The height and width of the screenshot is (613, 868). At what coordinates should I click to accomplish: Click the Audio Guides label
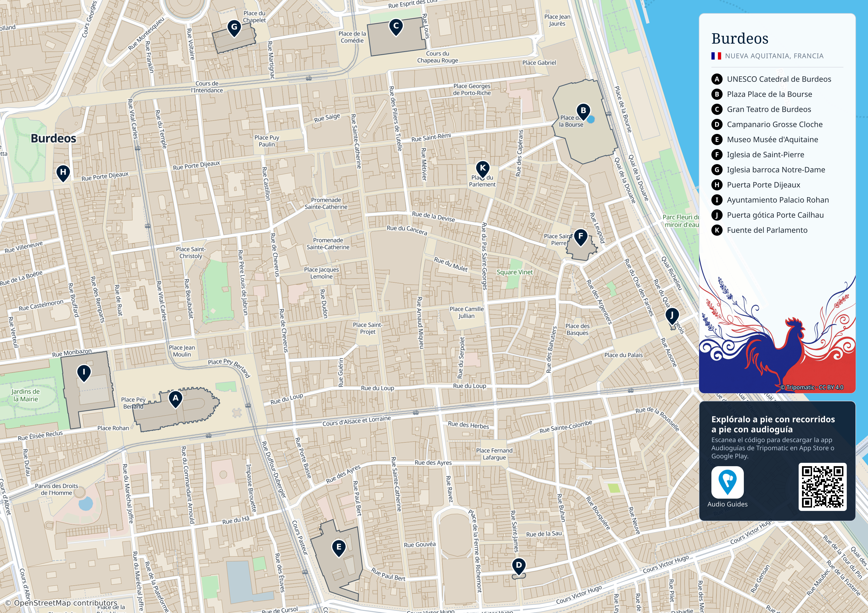tap(727, 504)
